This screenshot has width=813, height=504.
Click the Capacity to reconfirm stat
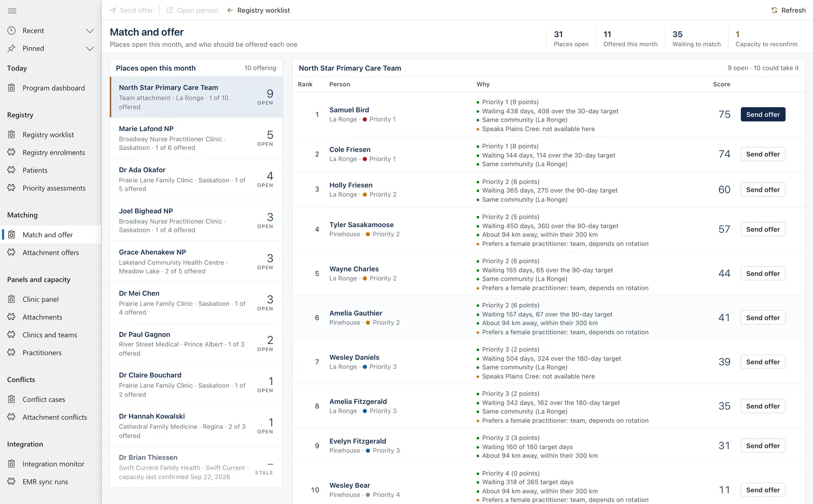[766, 39]
